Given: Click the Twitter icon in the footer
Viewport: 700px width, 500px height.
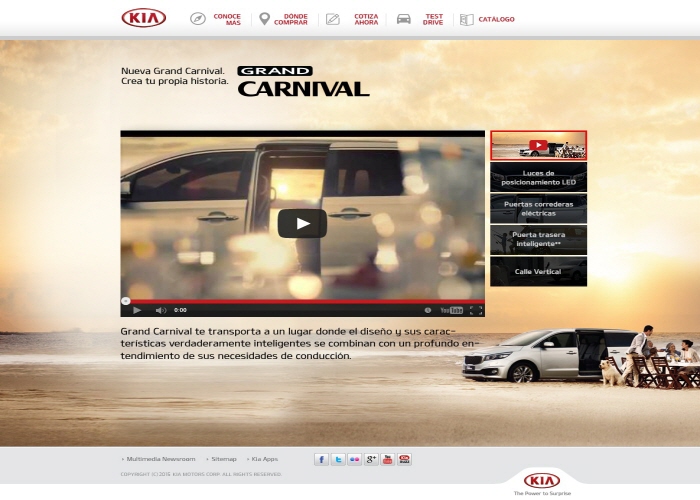Looking at the screenshot, I should (x=338, y=459).
